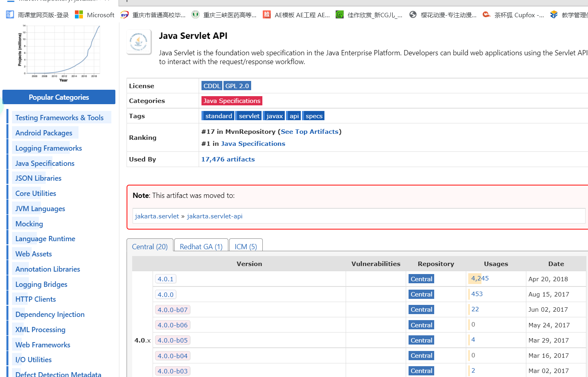Viewport: 588px width, 377px height.
Task: Open Core Utilities category
Action: (36, 193)
